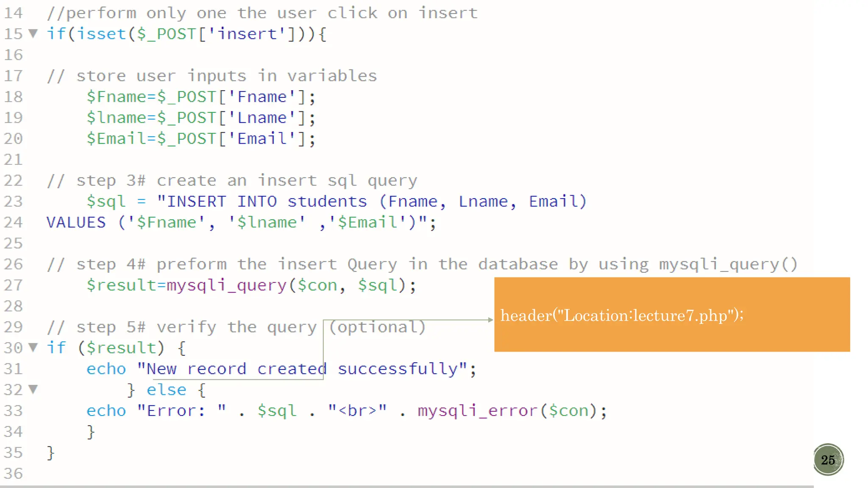Click the closing brace on line 34
This screenshot has width=868, height=488.
point(91,432)
